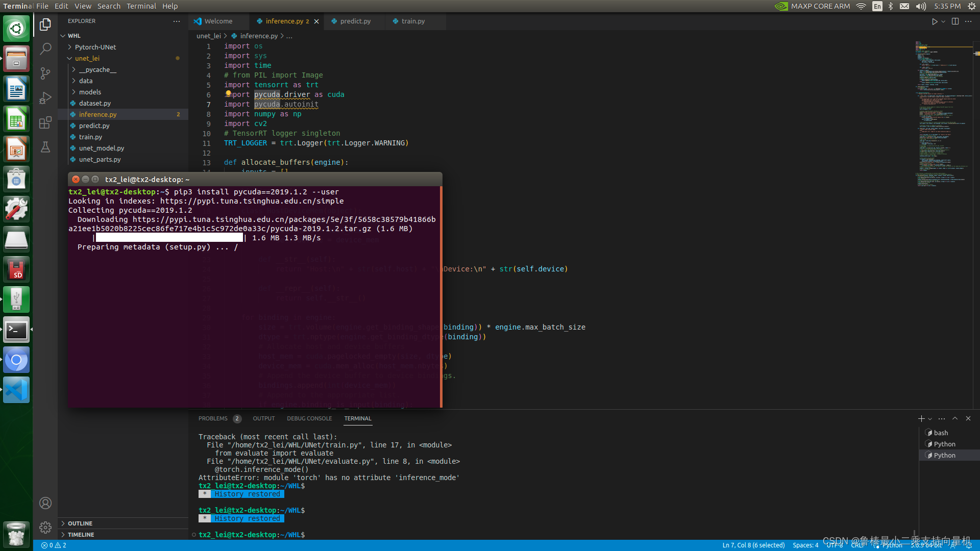
Task: Expand the models folder
Action: click(90, 92)
